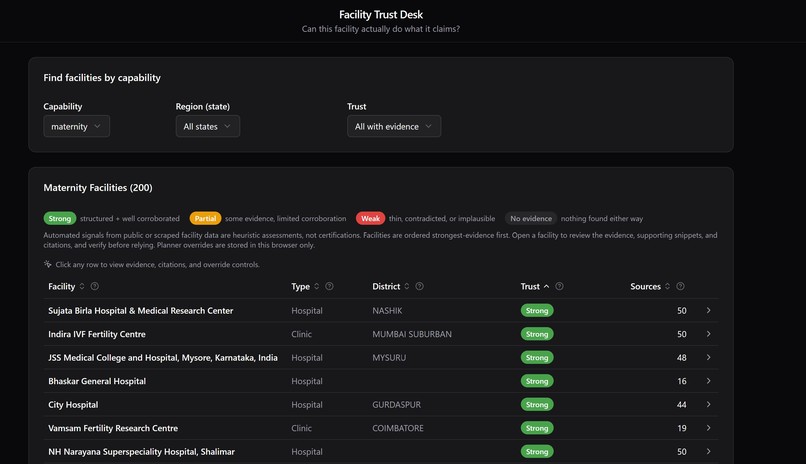The image size is (806, 464).
Task: Click the Facility Trust Desk title
Action: click(381, 15)
